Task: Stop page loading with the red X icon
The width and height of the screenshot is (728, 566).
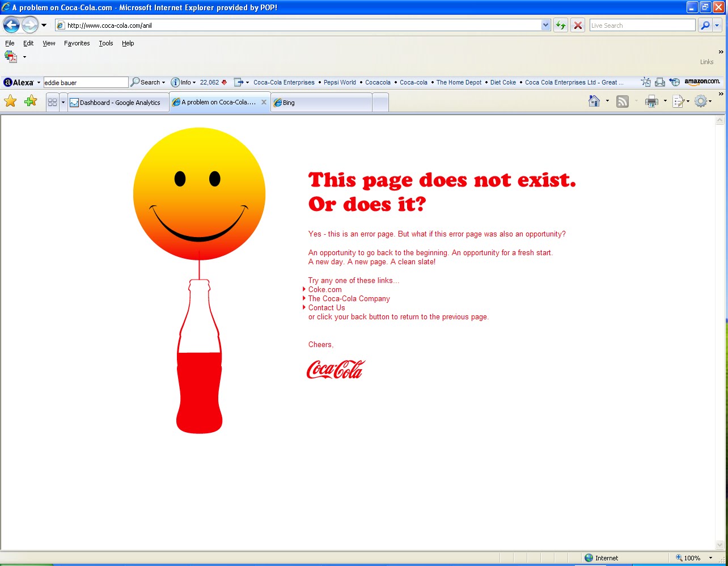Action: point(578,25)
